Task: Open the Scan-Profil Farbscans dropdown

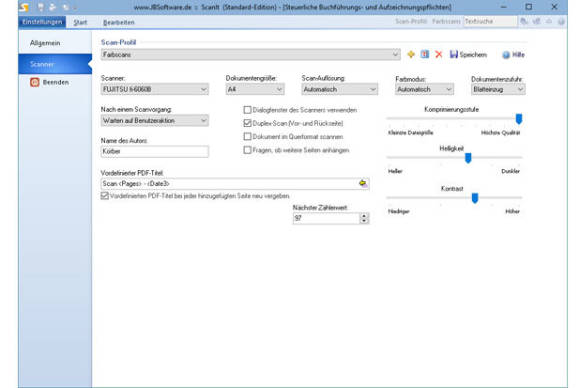Action: (x=250, y=55)
